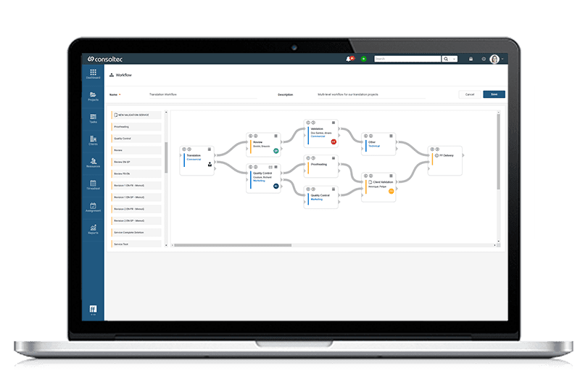Open Reports in the sidebar
The image size is (588, 373).
coord(93,229)
